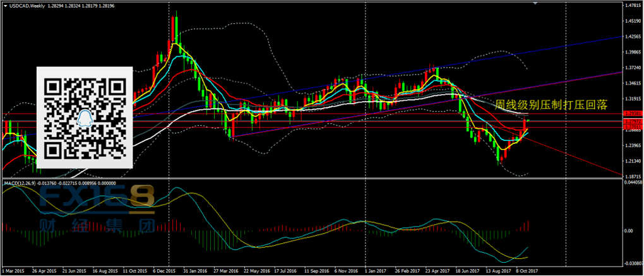This screenshot has height=276, width=644.
Task: Click the triangle arrow beside USDCAD,Weekly title
Action: [x=5, y=5]
